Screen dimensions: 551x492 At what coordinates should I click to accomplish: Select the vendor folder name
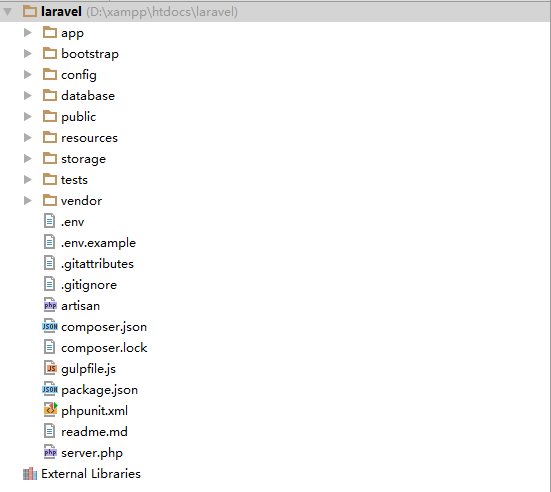(x=81, y=201)
